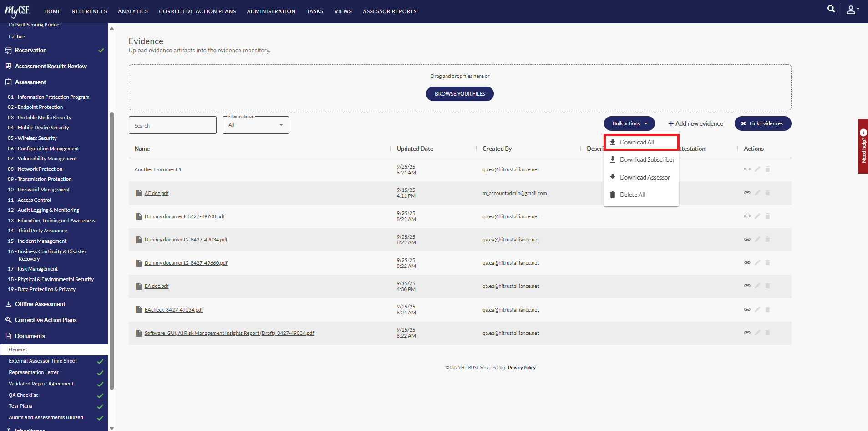
Task: Delete EA doc.pdf using trash icon
Action: 767,286
